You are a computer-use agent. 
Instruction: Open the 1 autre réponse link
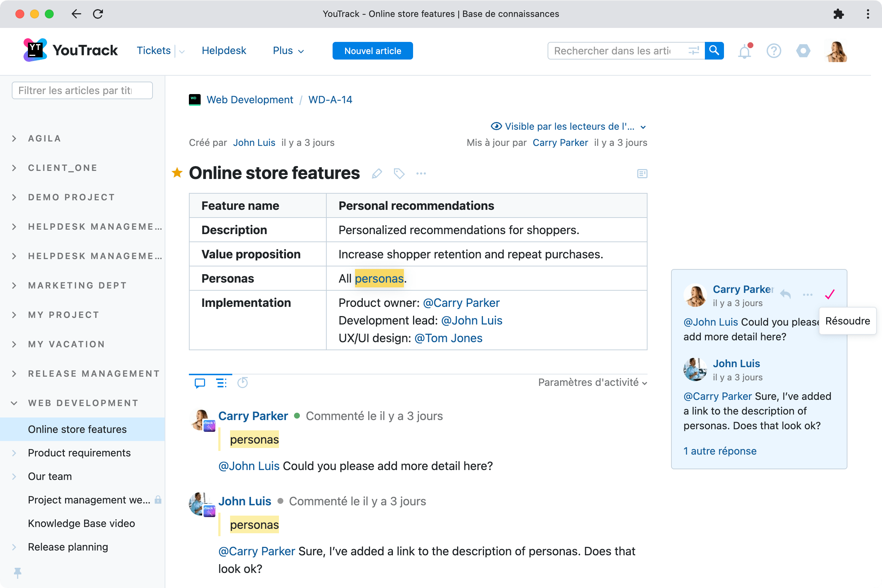(x=720, y=451)
